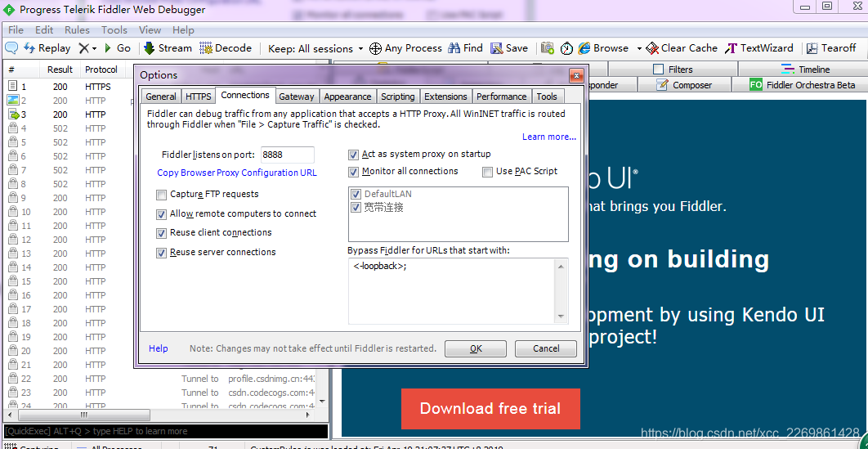
Task: Switch to the Extensions options tab
Action: (x=445, y=97)
